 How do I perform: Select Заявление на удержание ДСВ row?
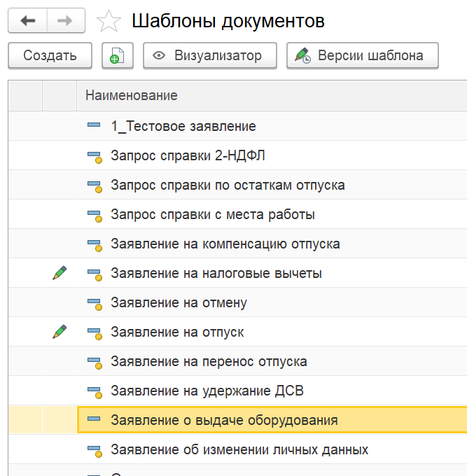[x=207, y=391]
